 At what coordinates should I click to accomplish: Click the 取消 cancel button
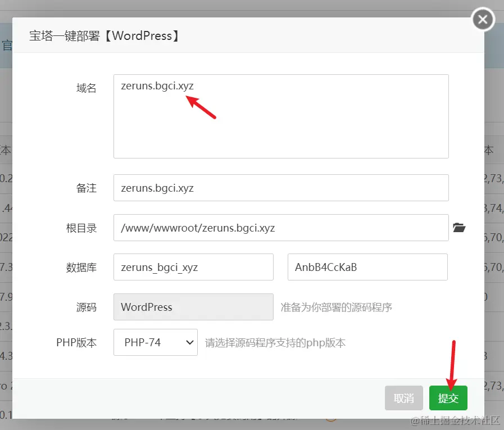404,398
